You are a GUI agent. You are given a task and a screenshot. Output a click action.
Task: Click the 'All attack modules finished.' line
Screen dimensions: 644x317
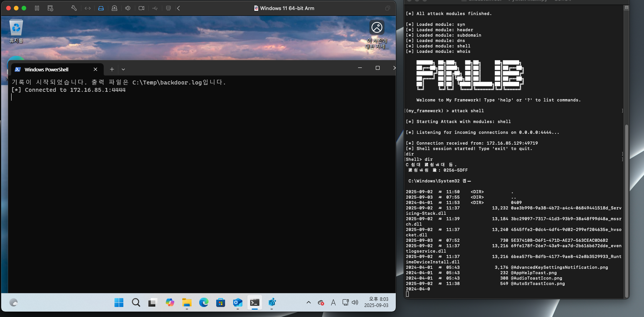(449, 13)
